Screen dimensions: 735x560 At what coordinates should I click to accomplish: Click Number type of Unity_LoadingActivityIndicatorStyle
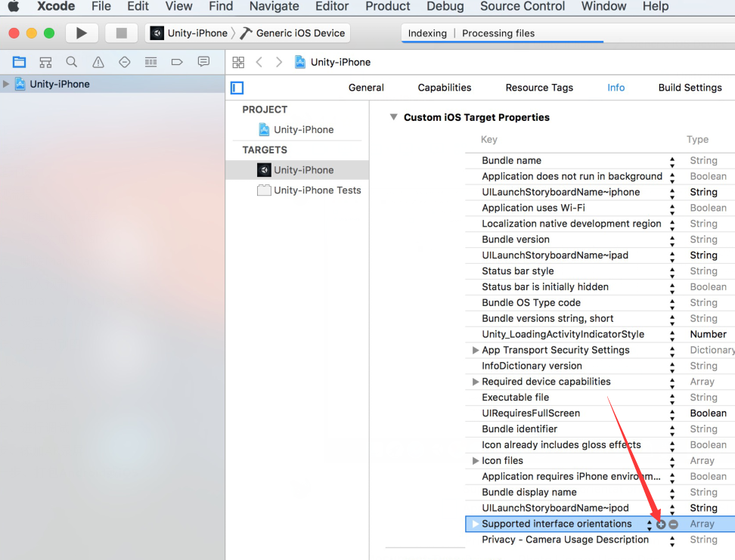point(708,334)
